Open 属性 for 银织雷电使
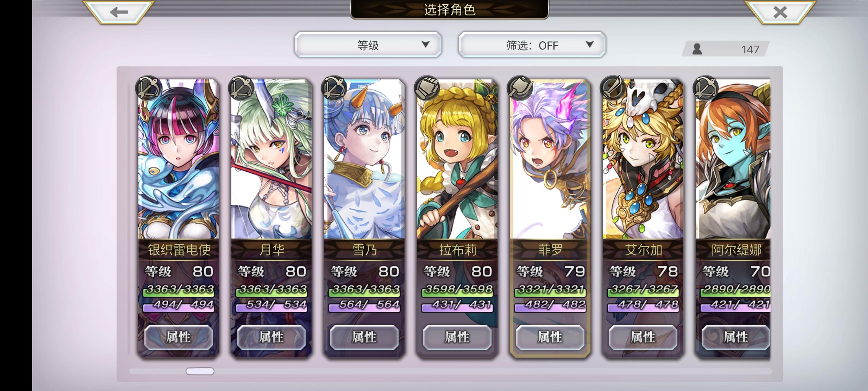Viewport: 868px width, 391px height. pos(179,337)
